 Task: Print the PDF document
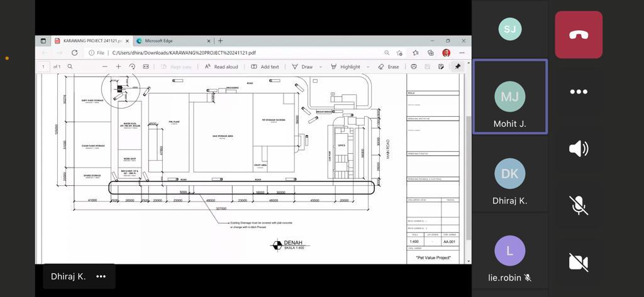click(x=413, y=67)
